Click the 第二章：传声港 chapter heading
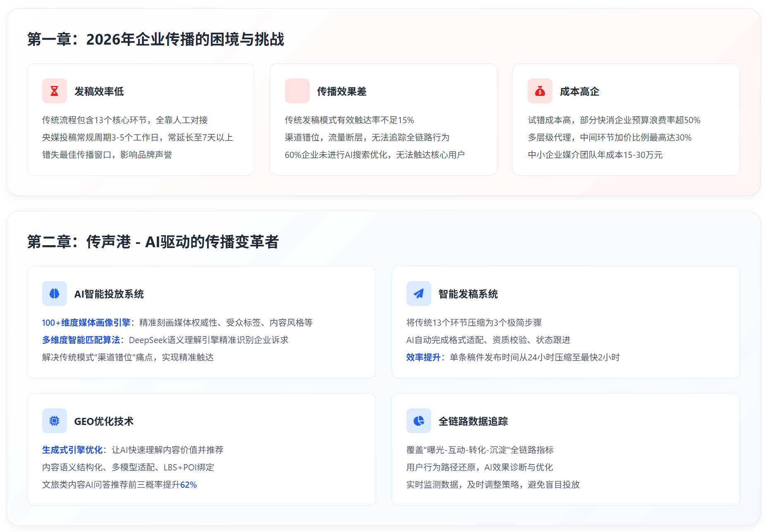The width and height of the screenshot is (769, 532). pos(153,242)
